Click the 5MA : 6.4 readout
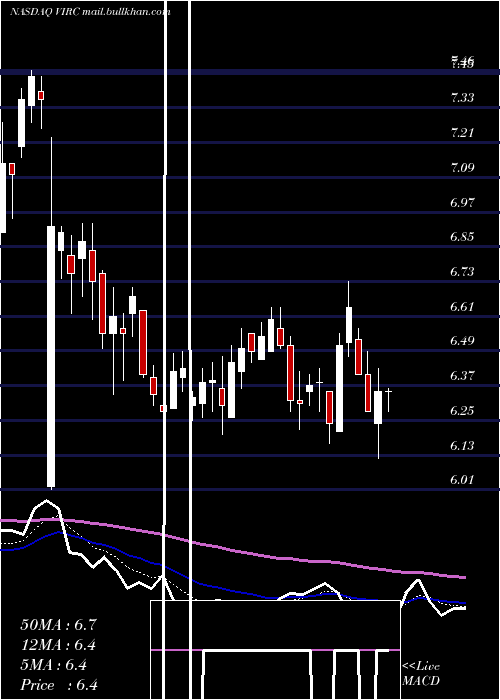The width and height of the screenshot is (500, 700). [x=54, y=665]
